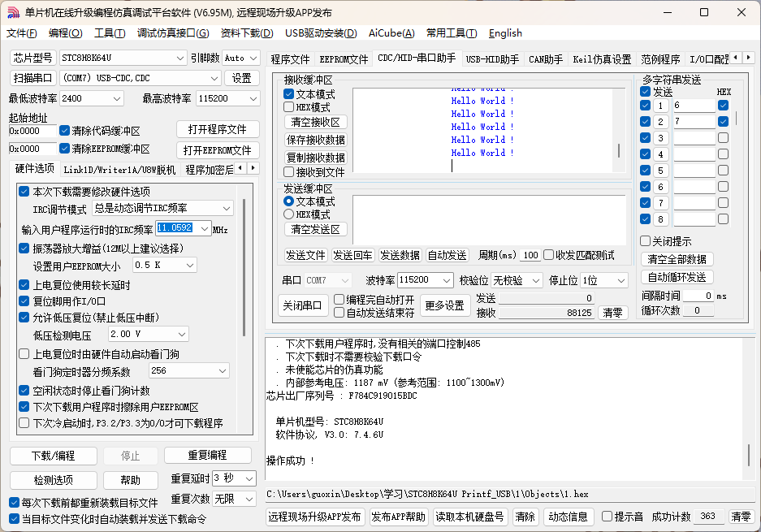The height and width of the screenshot is (532, 761).
Task: Expand the IRC frequency 11.0592 dropdown
Action: click(205, 228)
